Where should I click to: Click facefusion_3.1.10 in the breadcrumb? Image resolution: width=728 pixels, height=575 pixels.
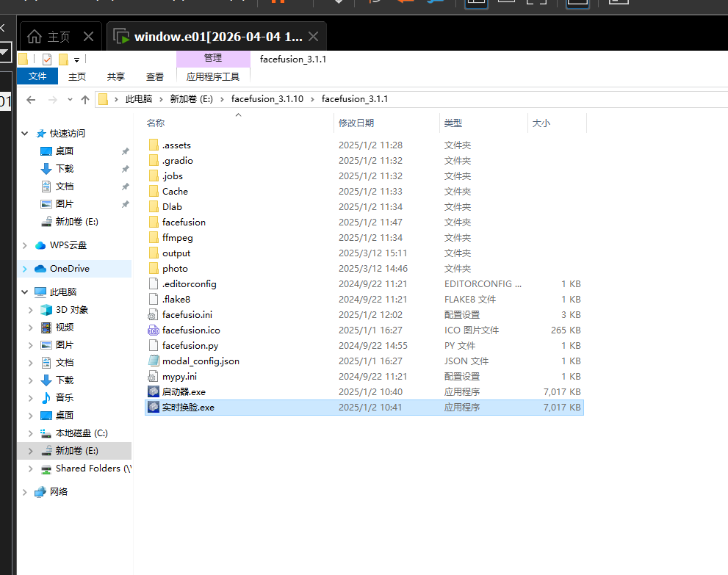click(x=267, y=99)
